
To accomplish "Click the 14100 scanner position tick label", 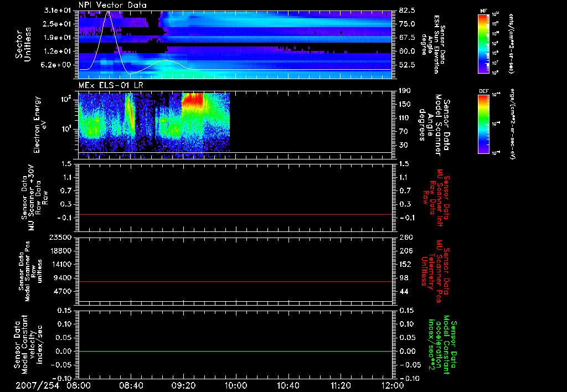I will tap(62, 264).
